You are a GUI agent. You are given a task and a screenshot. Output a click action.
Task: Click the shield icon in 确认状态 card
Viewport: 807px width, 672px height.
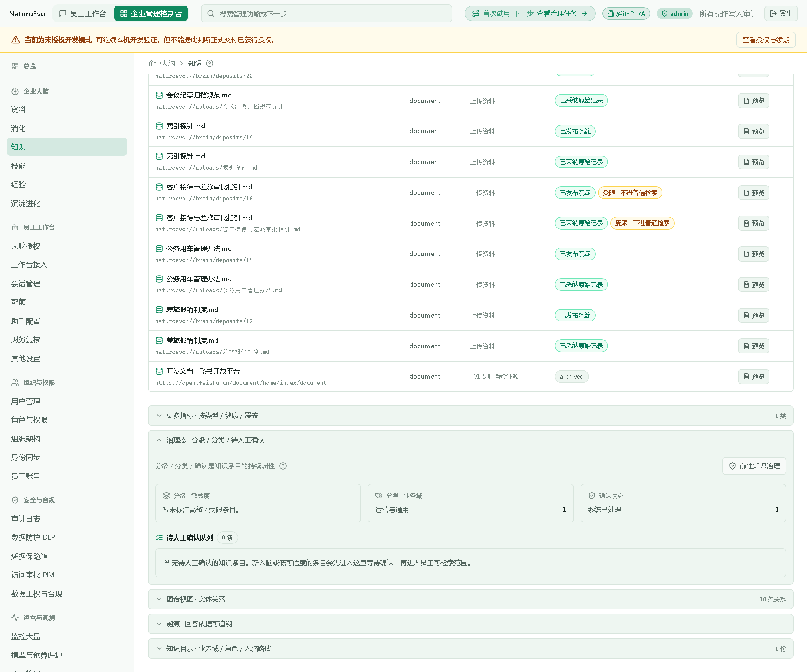592,496
